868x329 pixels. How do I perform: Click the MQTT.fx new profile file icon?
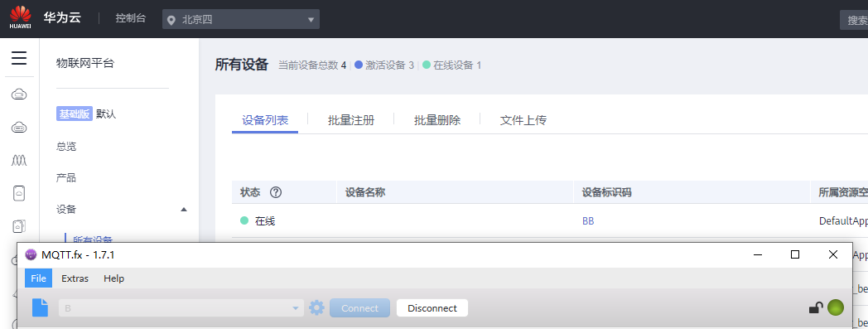40,307
